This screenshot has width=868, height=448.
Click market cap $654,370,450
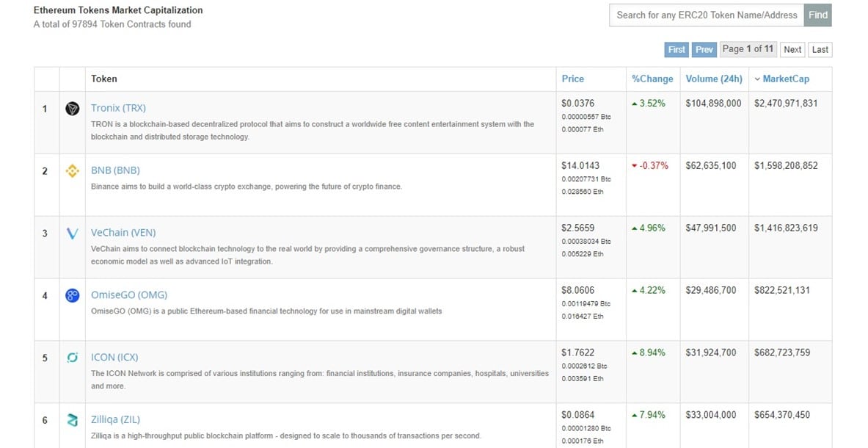(x=783, y=415)
